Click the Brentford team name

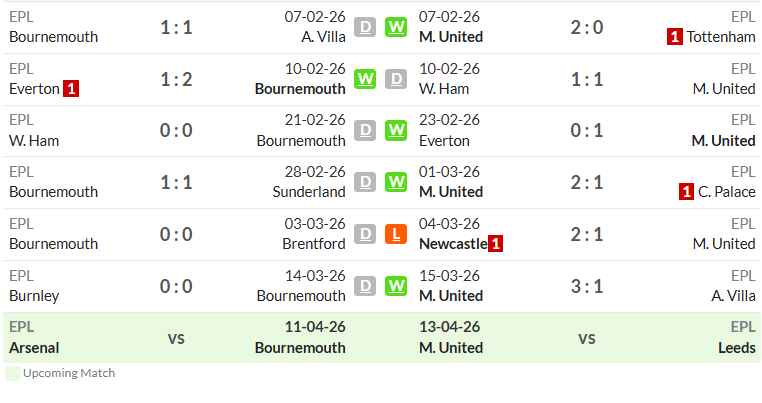pyautogui.click(x=314, y=244)
